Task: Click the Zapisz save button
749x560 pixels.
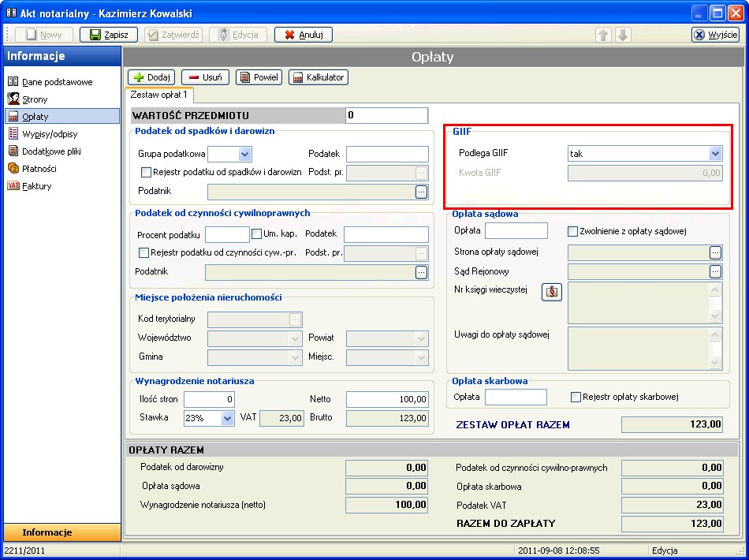Action: pos(109,35)
